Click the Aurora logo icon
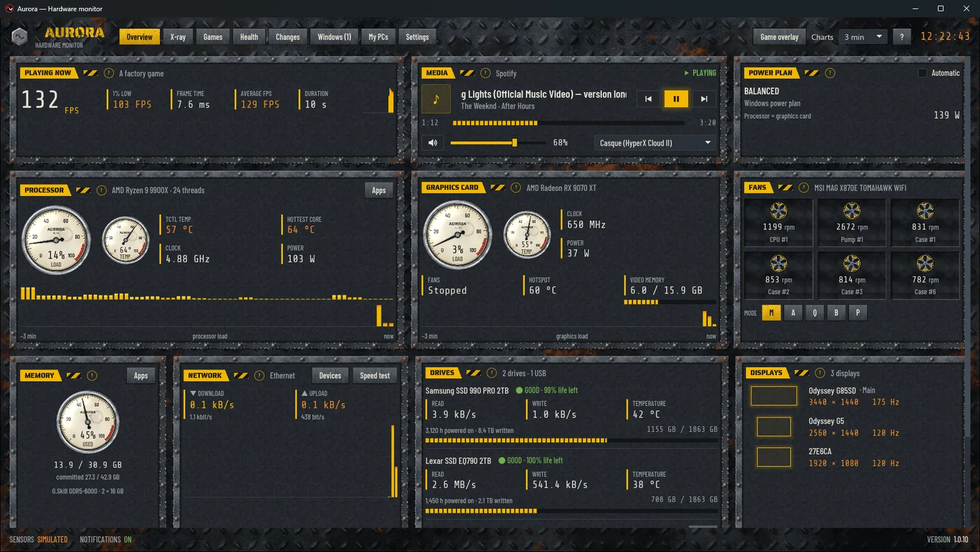This screenshot has width=980, height=552. [x=20, y=37]
